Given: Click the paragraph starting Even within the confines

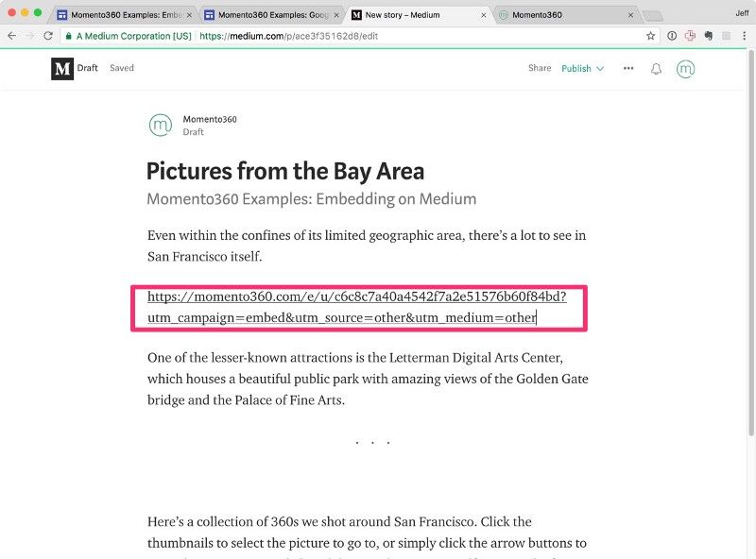Looking at the screenshot, I should point(367,246).
